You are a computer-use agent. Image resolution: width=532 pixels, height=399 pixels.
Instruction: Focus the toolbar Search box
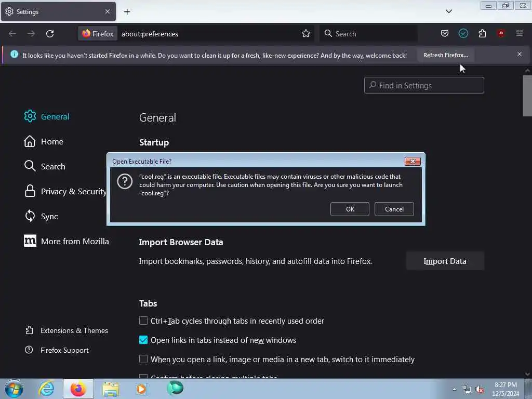[368, 34]
